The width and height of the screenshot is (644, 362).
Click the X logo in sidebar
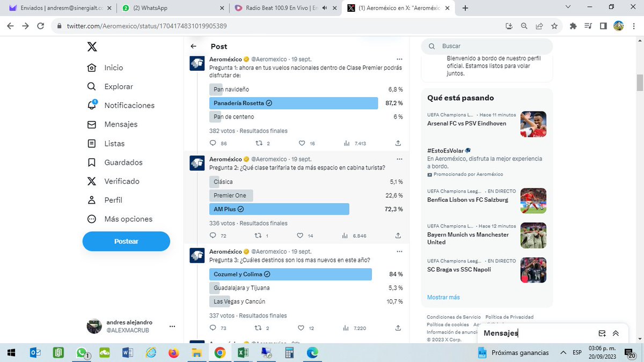pyautogui.click(x=92, y=47)
